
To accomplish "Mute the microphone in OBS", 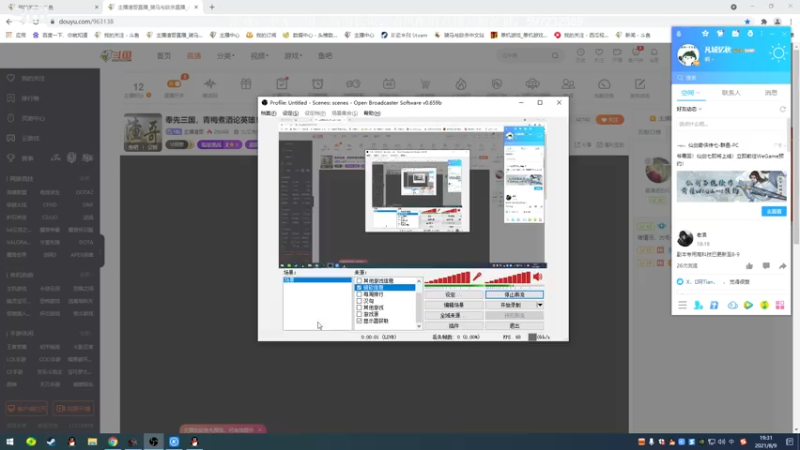I will [x=477, y=277].
